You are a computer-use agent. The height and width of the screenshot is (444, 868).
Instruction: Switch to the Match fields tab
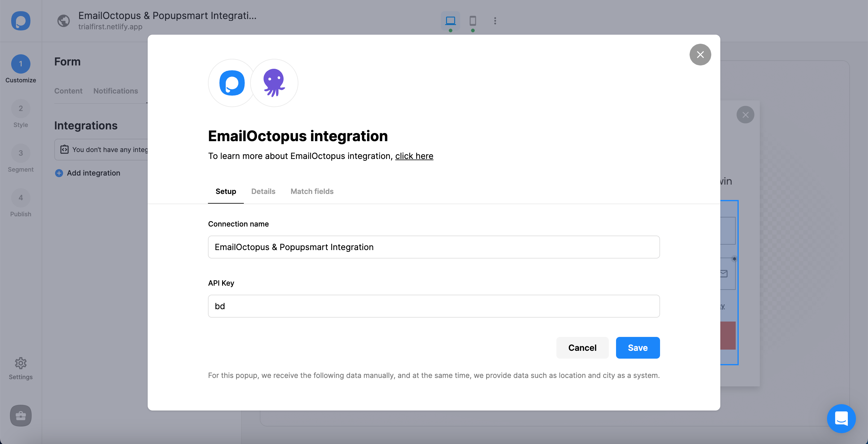[312, 191]
